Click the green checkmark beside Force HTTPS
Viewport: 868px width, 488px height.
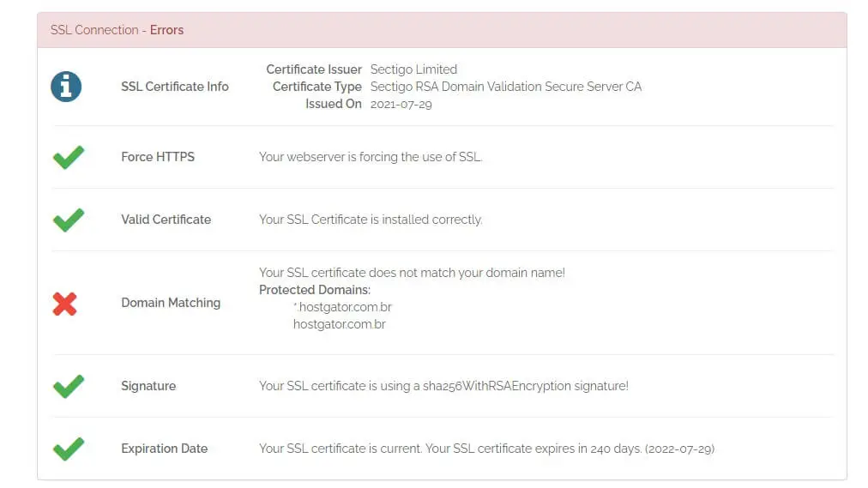click(69, 157)
